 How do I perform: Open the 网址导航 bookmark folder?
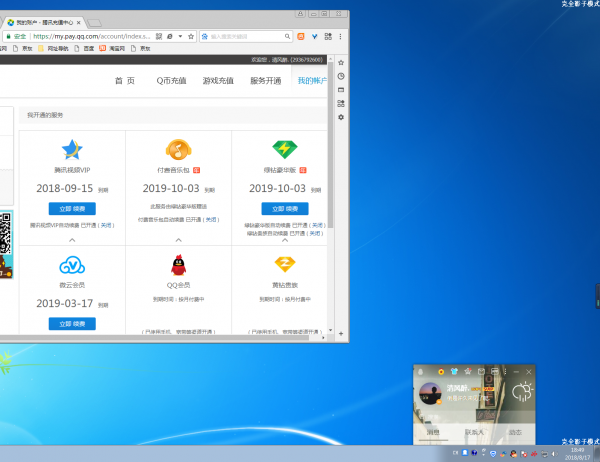click(54, 49)
